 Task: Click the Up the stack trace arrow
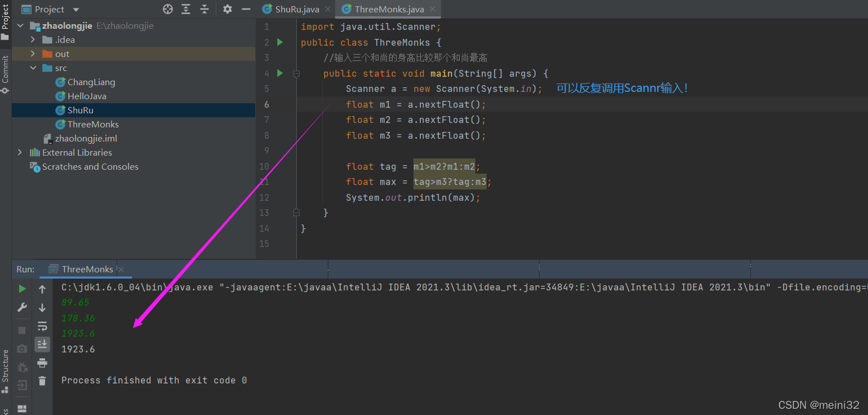(42, 289)
